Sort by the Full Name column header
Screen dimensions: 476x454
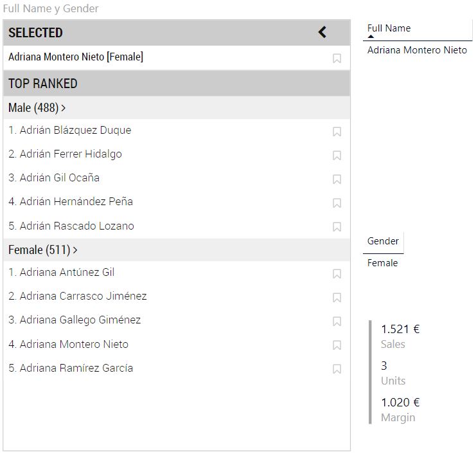(389, 28)
